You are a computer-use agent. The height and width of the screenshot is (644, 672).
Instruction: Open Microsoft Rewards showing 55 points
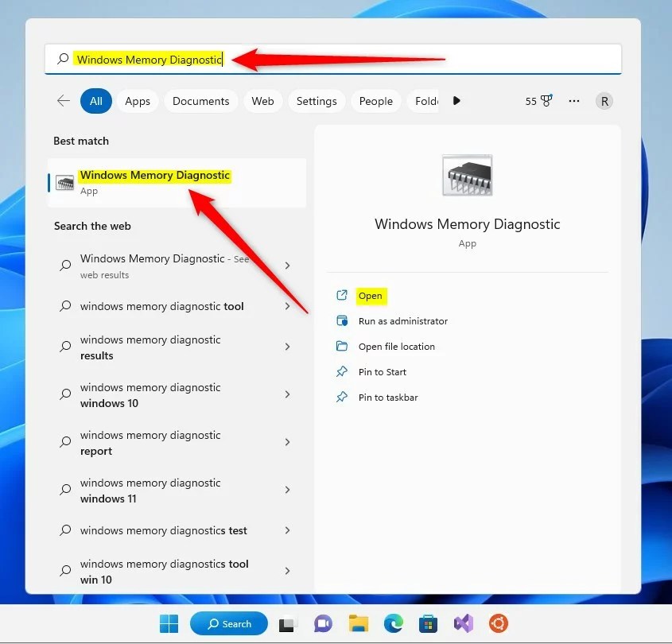coord(539,101)
